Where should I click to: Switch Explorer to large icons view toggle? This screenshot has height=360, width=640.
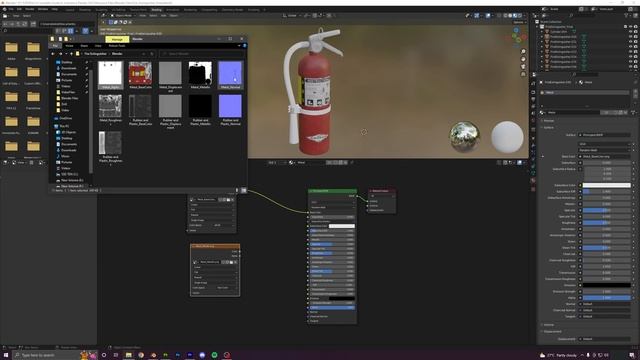[244, 190]
